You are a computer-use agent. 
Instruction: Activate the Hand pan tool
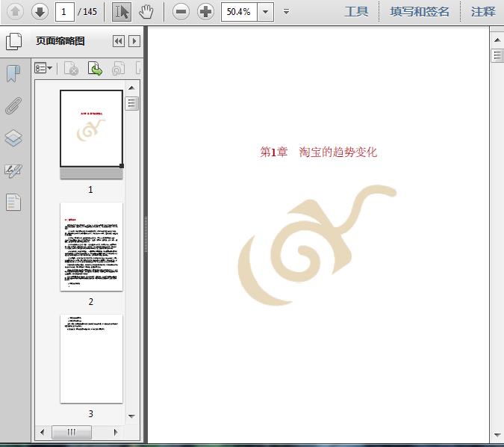146,12
